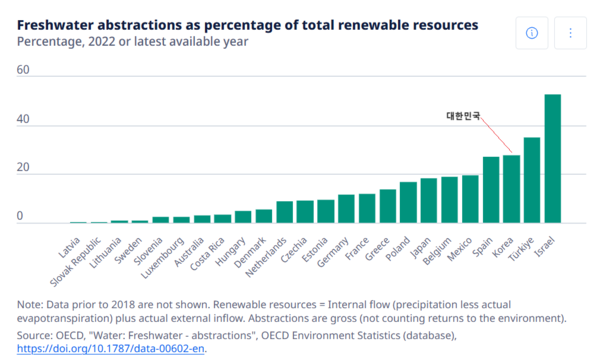Image resolution: width=600 pixels, height=364 pixels.
Task: Click the Lithuania axis label
Action: click(x=105, y=253)
